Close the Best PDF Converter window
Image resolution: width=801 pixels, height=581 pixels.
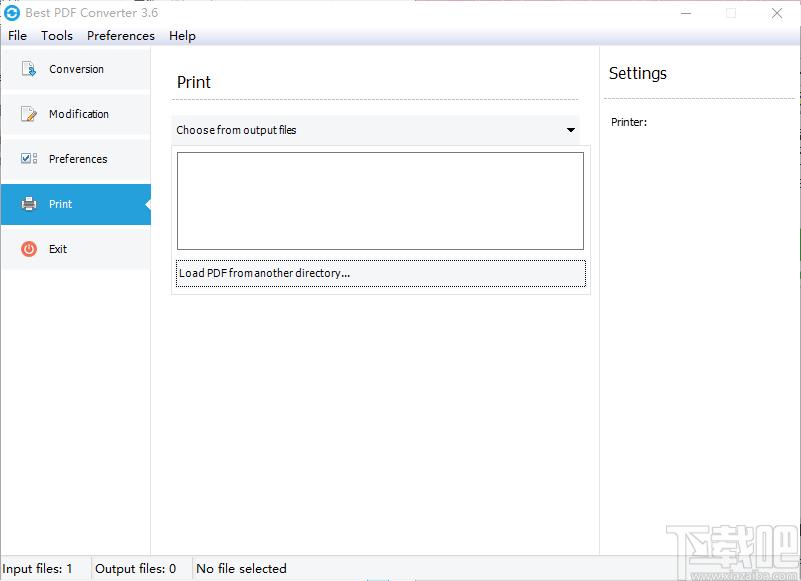coord(776,13)
